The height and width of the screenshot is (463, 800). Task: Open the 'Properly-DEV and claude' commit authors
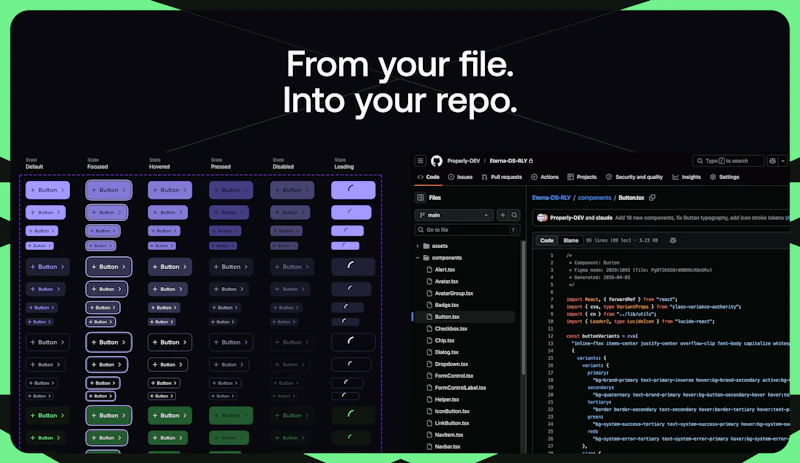[x=581, y=218]
